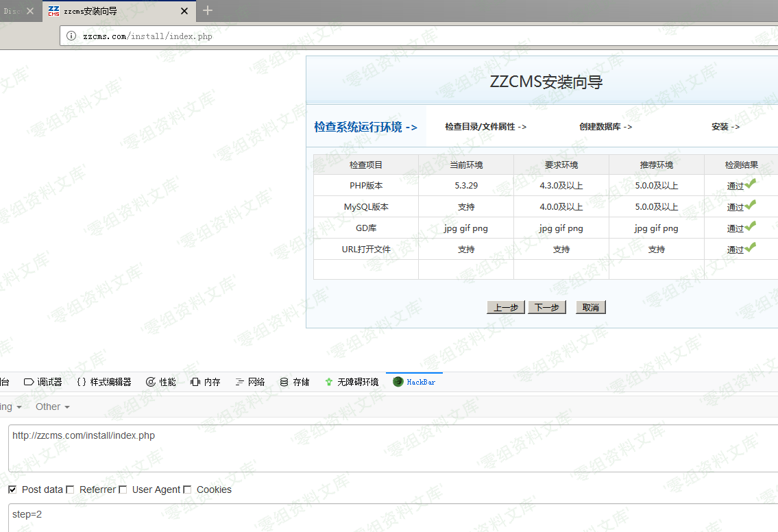Screen dimensions: 778x532
Task: Select the HackBar devtools tab
Action: click(x=415, y=382)
